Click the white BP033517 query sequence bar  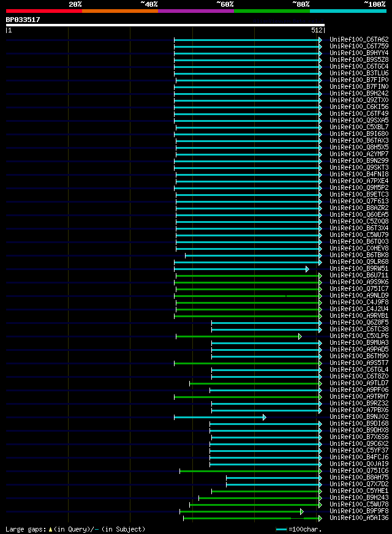[x=165, y=25]
